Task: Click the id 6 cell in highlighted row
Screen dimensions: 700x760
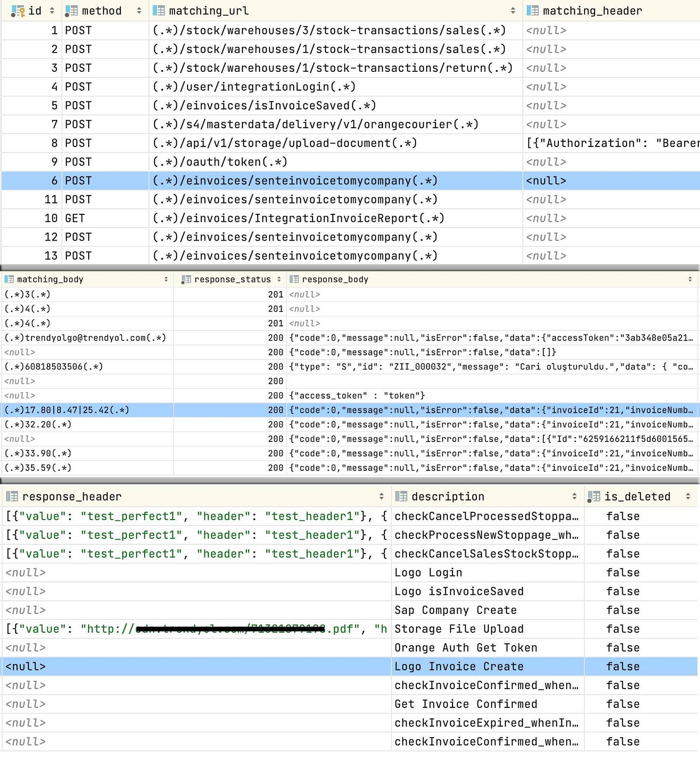Action: tap(31, 181)
